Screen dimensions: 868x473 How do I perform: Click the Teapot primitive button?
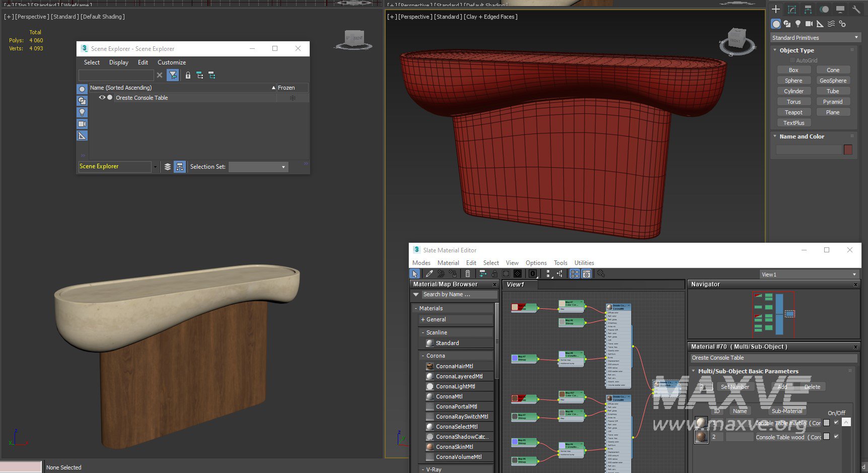(793, 112)
